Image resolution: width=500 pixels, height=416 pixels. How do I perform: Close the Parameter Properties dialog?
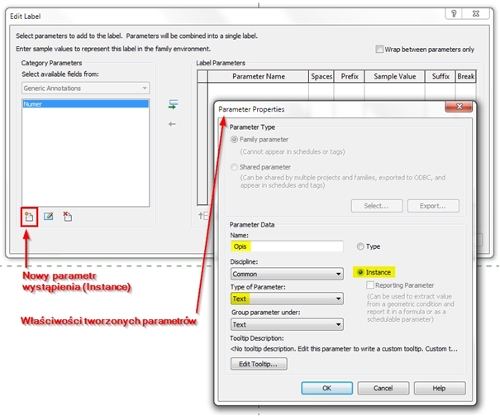[459, 107]
